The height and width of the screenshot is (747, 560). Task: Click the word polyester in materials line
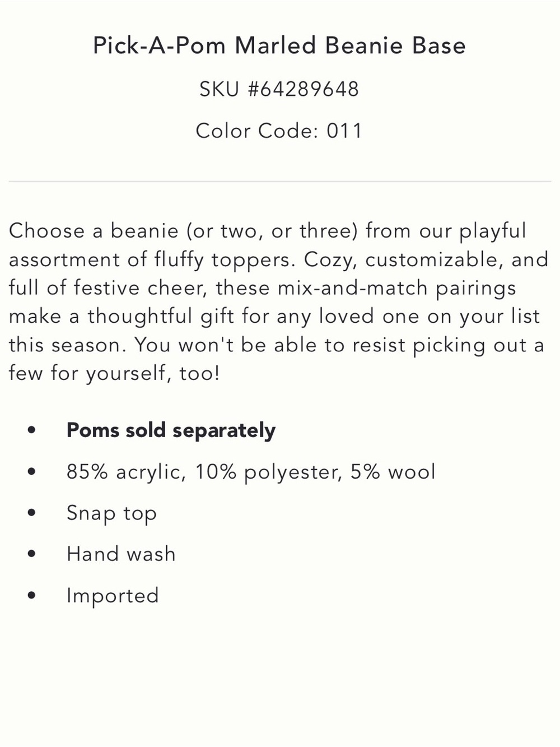[293, 473]
